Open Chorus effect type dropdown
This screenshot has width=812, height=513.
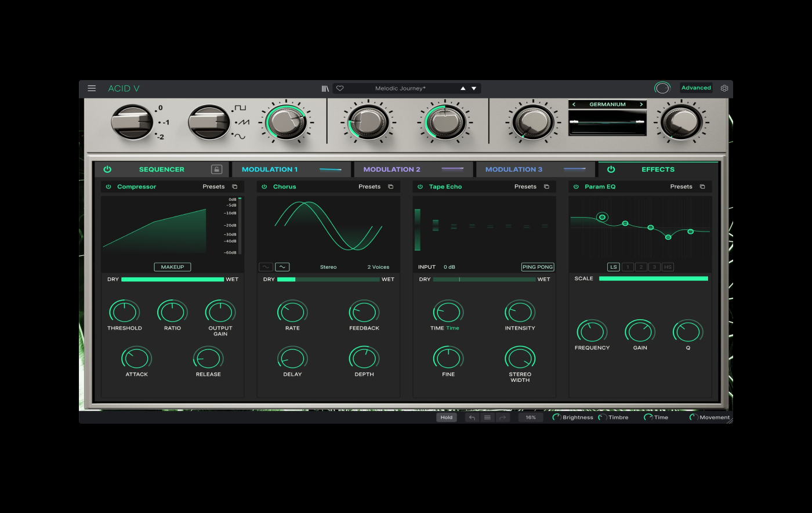pyautogui.click(x=284, y=187)
